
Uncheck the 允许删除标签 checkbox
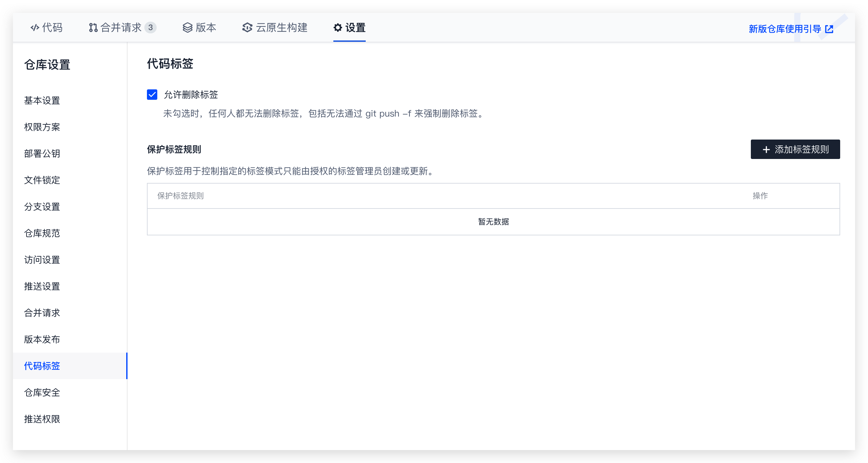152,95
